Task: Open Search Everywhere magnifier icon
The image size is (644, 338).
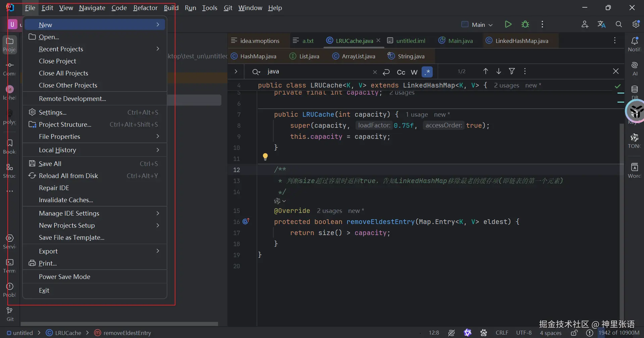Action: click(619, 24)
